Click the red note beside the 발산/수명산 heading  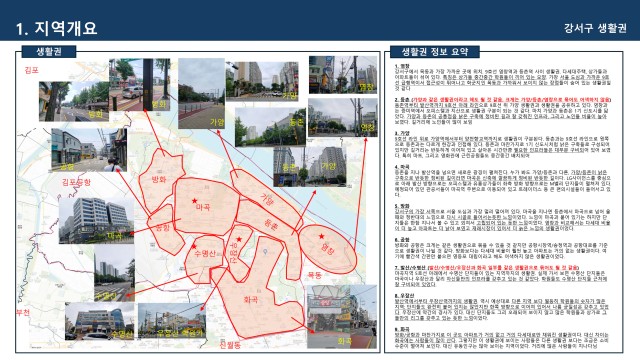pyautogui.click(x=503, y=268)
